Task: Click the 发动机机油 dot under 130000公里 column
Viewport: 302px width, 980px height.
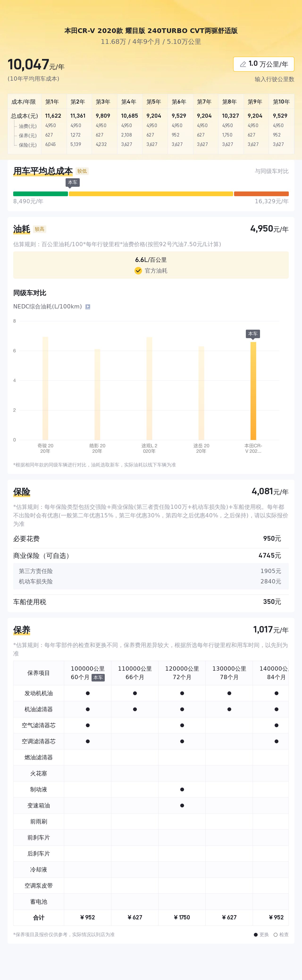Action: click(229, 693)
